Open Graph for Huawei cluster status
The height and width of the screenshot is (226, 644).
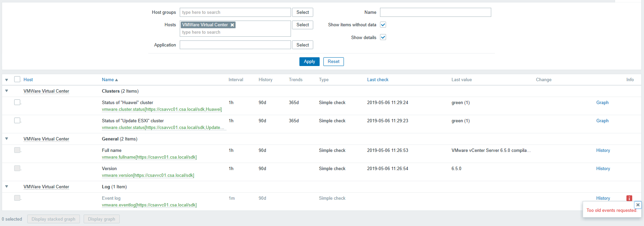(602, 103)
